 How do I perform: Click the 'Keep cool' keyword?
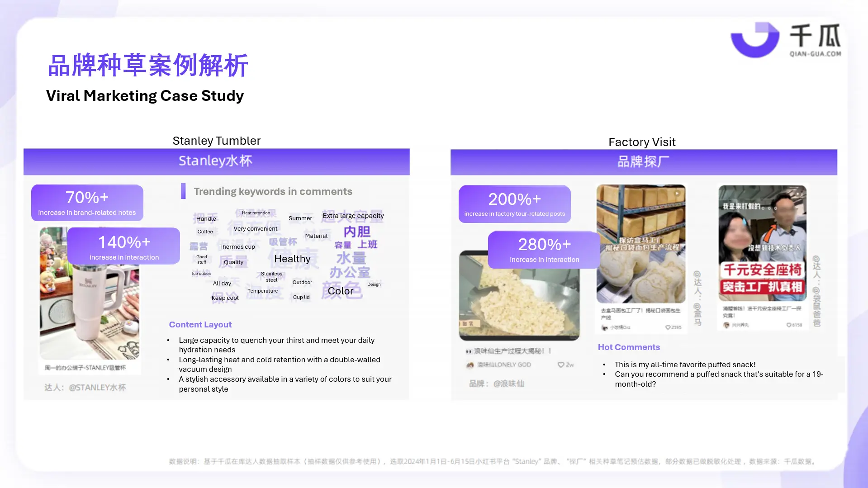coord(225,298)
